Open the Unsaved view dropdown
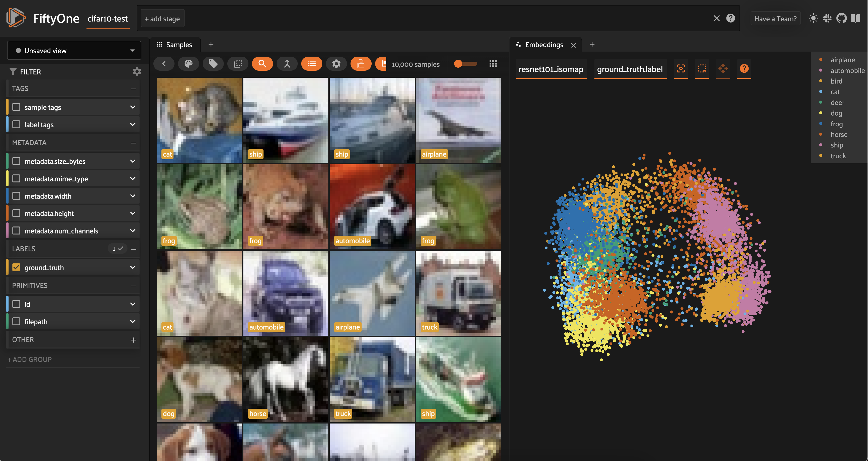 pos(74,51)
